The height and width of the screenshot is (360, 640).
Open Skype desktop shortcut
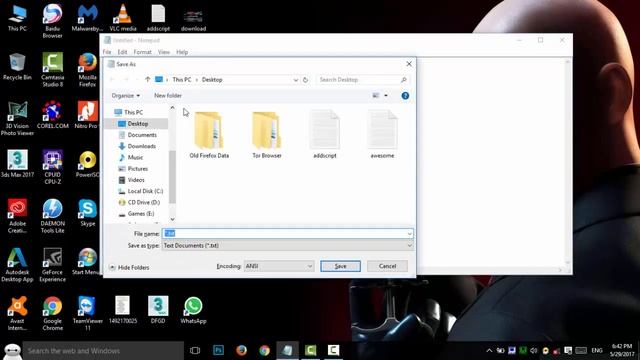click(87, 213)
